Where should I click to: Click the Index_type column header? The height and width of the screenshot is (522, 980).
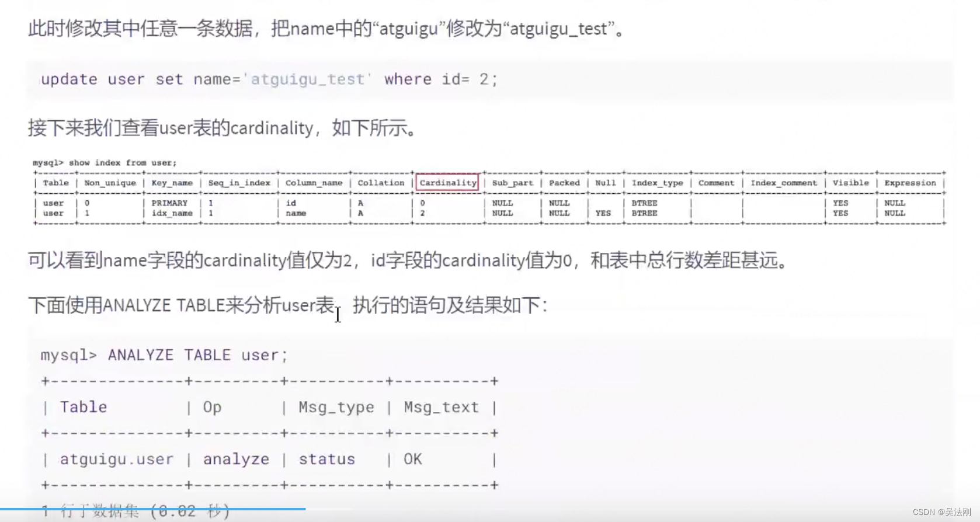pyautogui.click(x=657, y=183)
